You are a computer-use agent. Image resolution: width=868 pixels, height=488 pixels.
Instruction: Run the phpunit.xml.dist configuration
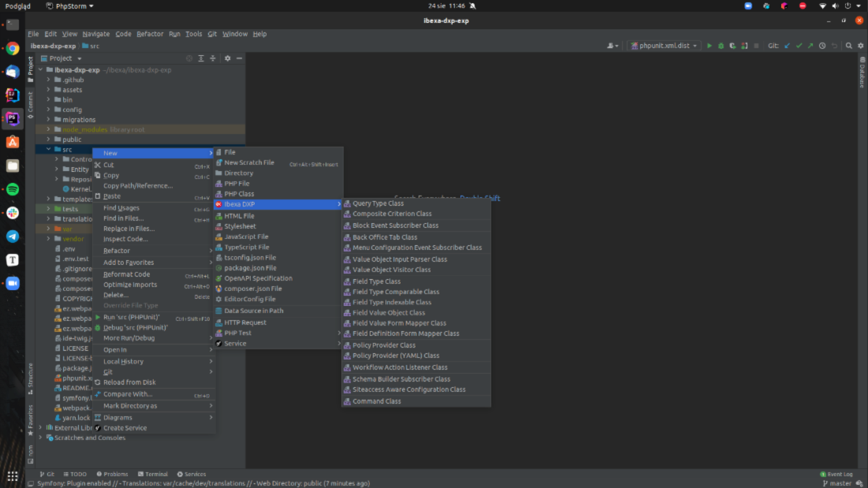[709, 46]
